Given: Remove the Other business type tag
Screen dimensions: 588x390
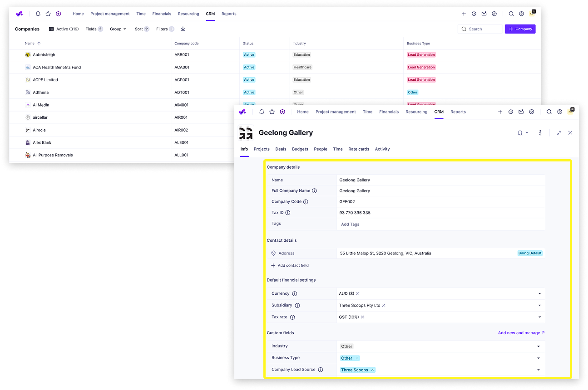Looking at the screenshot, I should [356, 358].
